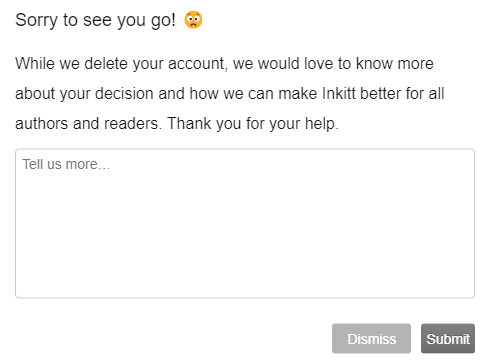Click the blank space left of Dismiss

point(173,338)
